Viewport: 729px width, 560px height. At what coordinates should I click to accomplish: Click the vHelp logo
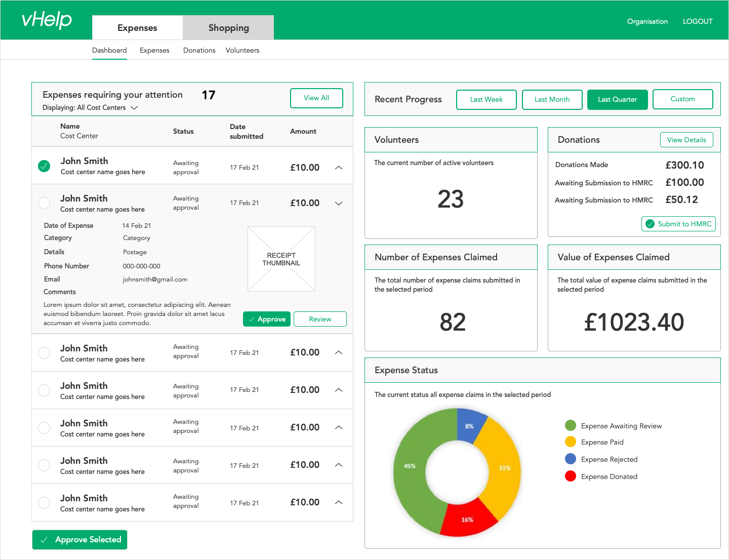pos(47,20)
